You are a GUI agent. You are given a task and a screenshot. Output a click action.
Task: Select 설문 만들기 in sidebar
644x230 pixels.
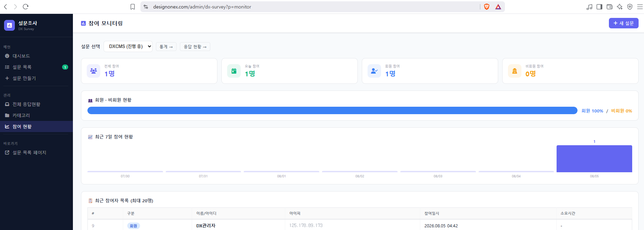(36, 78)
